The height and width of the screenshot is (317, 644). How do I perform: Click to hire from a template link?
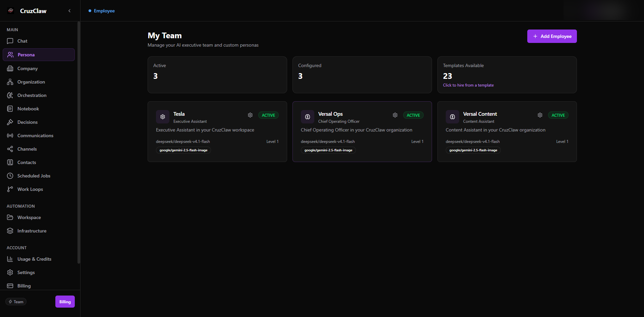[x=468, y=85]
